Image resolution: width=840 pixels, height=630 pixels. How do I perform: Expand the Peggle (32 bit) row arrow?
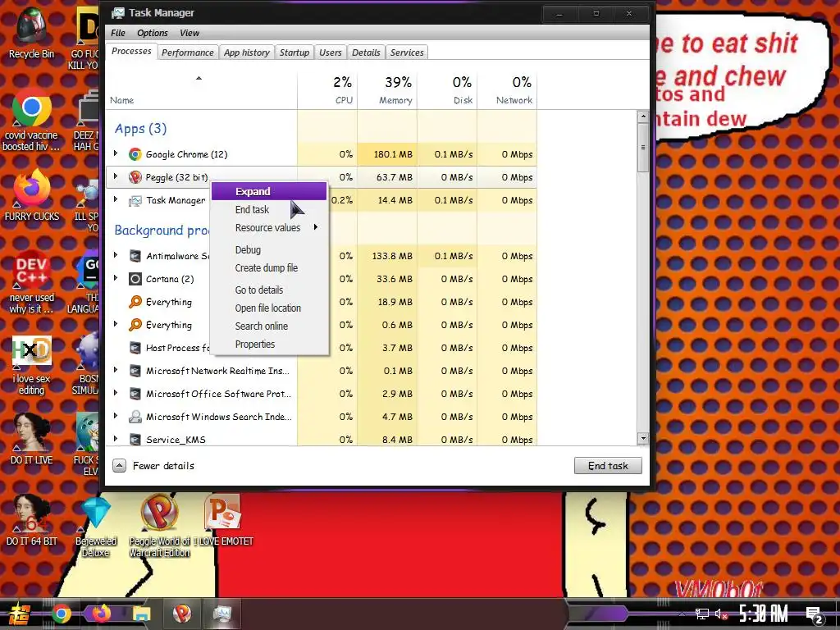click(x=116, y=177)
